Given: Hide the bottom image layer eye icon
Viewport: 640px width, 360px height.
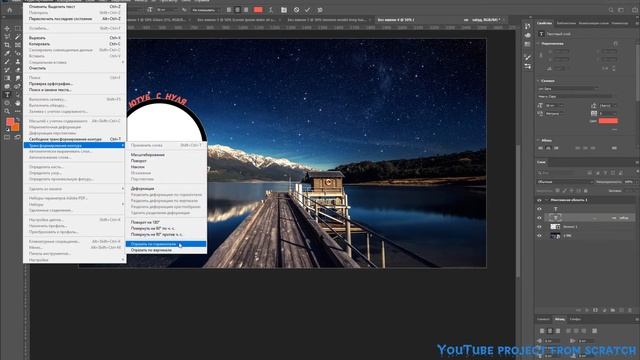Looking at the screenshot, I should click(x=539, y=236).
